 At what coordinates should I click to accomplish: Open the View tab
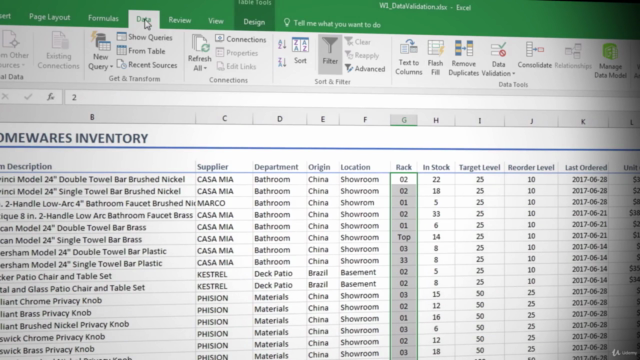pyautogui.click(x=216, y=21)
